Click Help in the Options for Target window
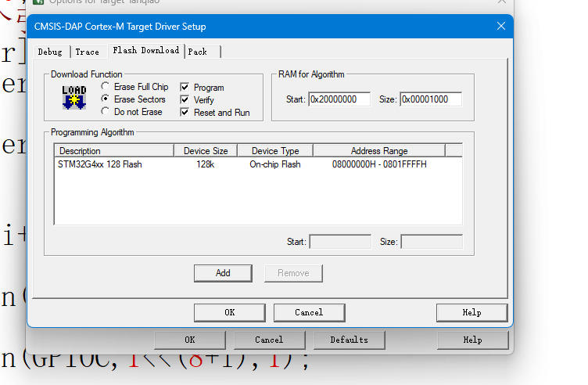Viewport: 588px width, 385px height. 472,340
